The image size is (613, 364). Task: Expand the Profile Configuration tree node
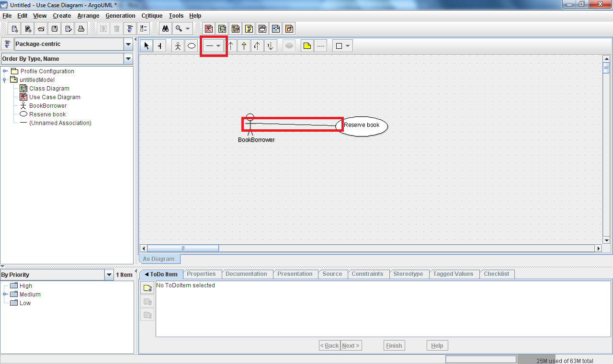[5, 71]
